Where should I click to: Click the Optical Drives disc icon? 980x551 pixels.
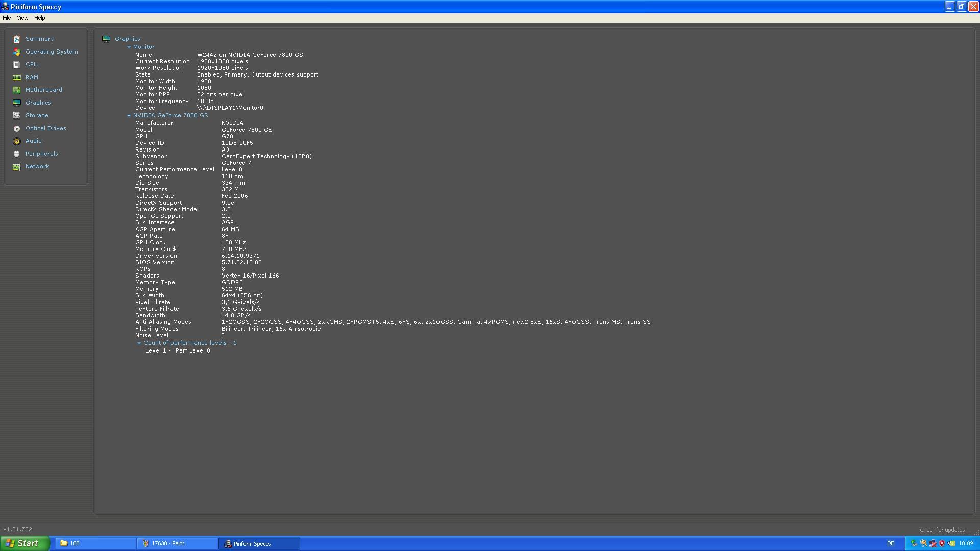tap(17, 128)
